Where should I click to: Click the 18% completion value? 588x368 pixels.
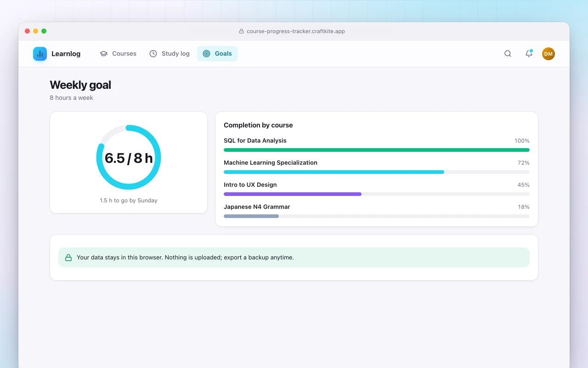tap(524, 207)
